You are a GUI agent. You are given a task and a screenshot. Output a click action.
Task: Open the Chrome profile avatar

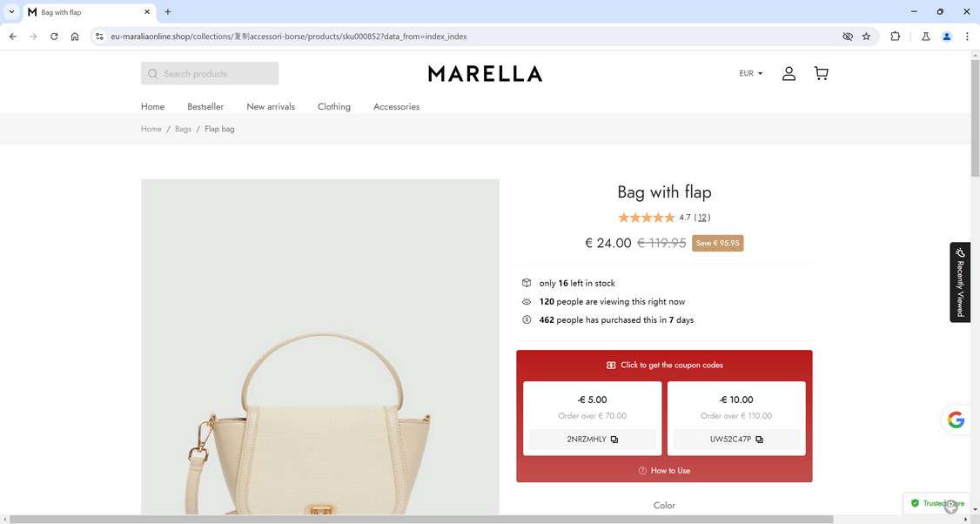coord(947,37)
